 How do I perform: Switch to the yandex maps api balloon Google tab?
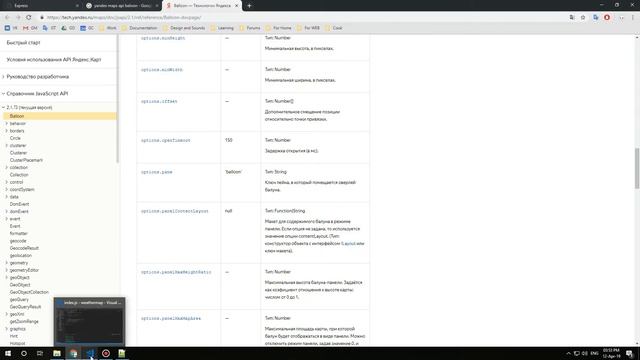pyautogui.click(x=122, y=6)
